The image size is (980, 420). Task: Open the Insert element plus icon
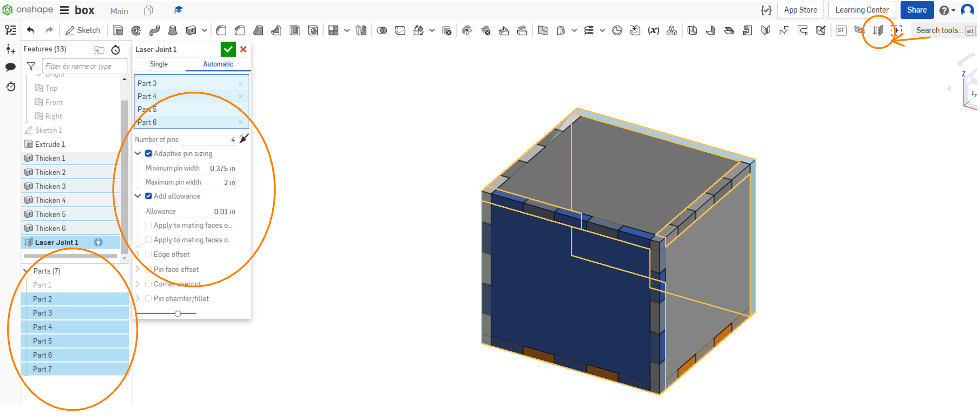[x=10, y=49]
